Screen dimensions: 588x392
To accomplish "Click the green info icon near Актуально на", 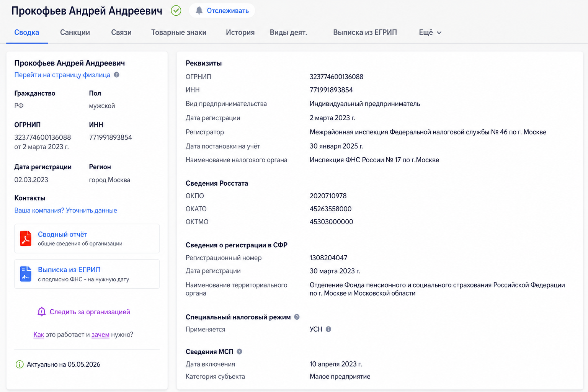I will point(20,364).
